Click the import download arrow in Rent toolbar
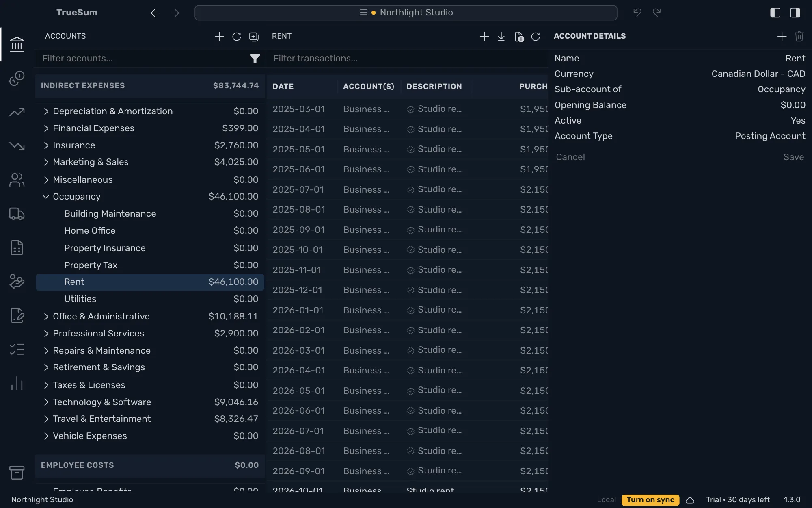This screenshot has height=508, width=812. click(501, 37)
